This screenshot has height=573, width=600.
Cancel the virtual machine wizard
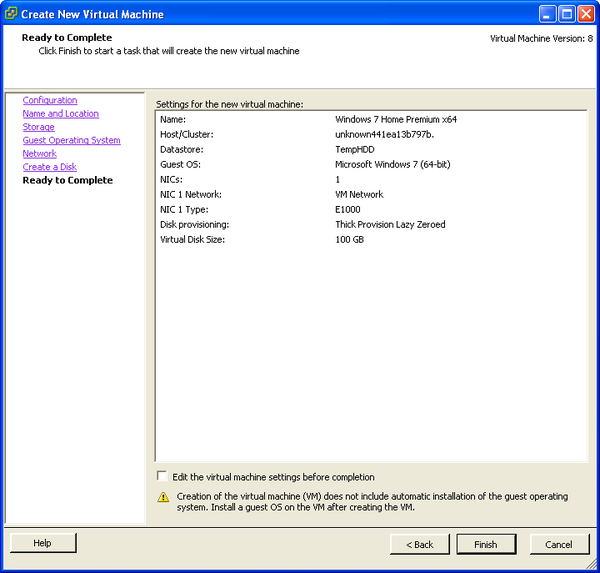point(559,544)
